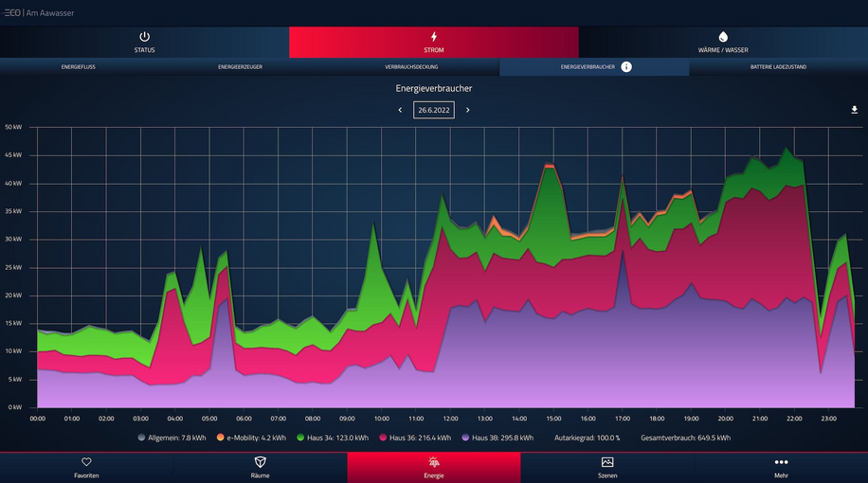Open Räume cube icon in bottom bar
This screenshot has height=483, width=868.
(260, 462)
